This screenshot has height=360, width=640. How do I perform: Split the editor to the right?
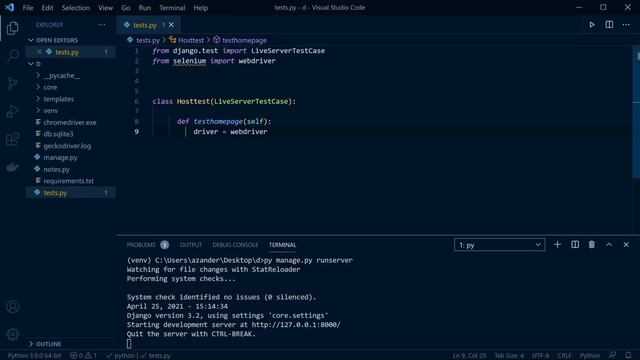(x=609, y=24)
